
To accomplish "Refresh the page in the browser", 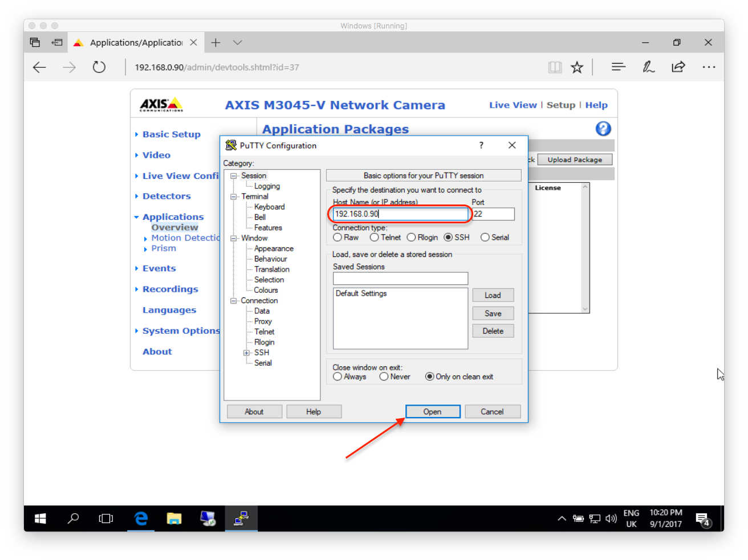I will (99, 67).
